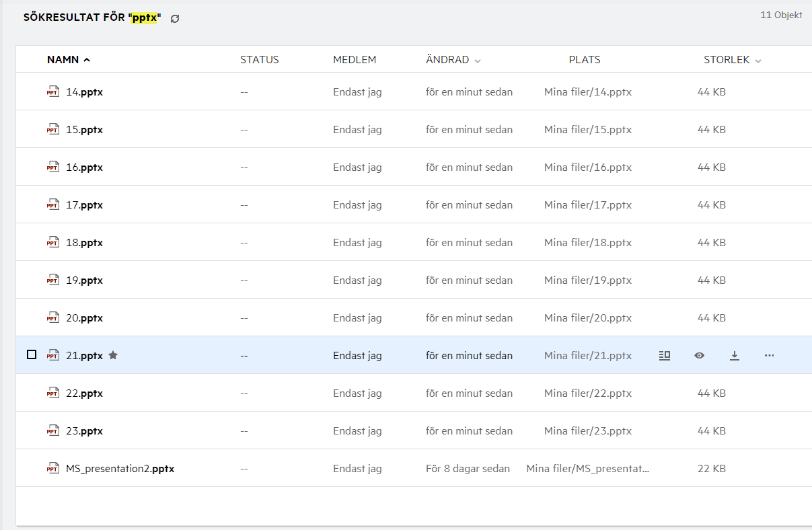
Task: Expand the ÄNDRAD column sort chevron
Action: pos(478,61)
